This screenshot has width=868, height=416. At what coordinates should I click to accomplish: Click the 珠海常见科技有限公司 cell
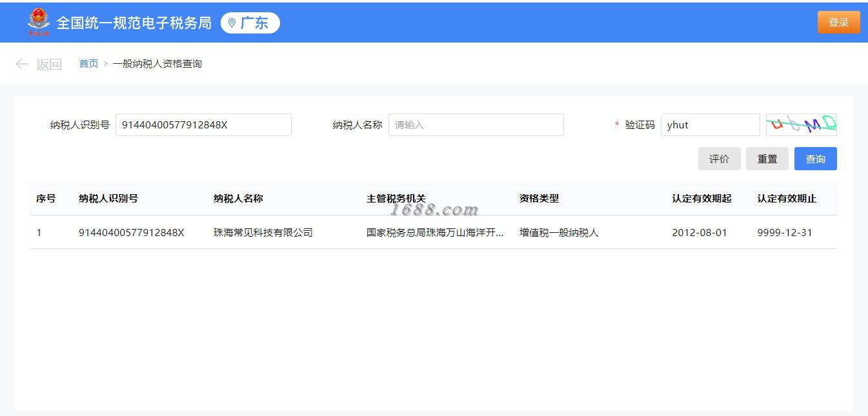click(263, 233)
